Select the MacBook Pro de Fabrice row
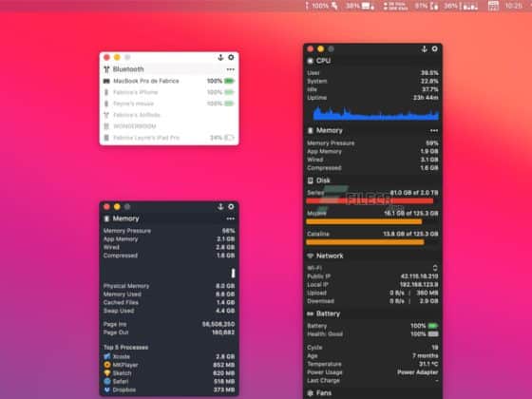 point(169,81)
